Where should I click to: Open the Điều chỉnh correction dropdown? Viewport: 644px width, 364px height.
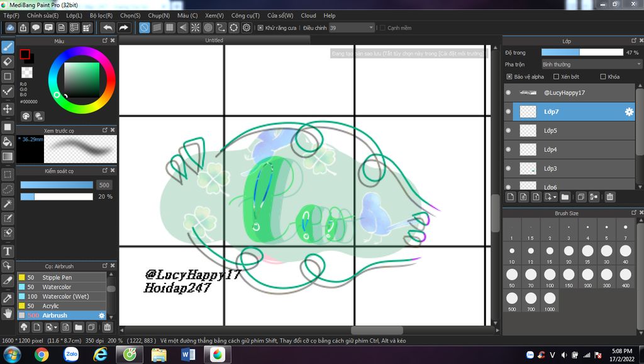point(352,28)
